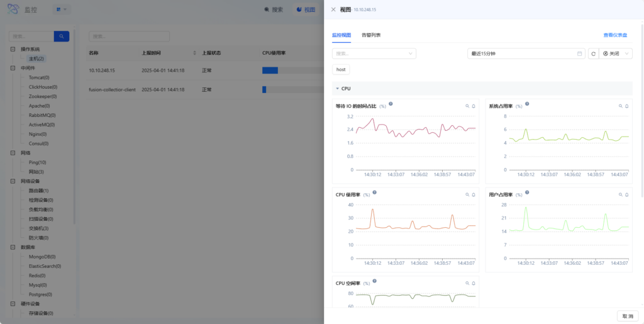The height and width of the screenshot is (324, 644).
Task: Collapse the 操作系统 tree node
Action: [13, 49]
